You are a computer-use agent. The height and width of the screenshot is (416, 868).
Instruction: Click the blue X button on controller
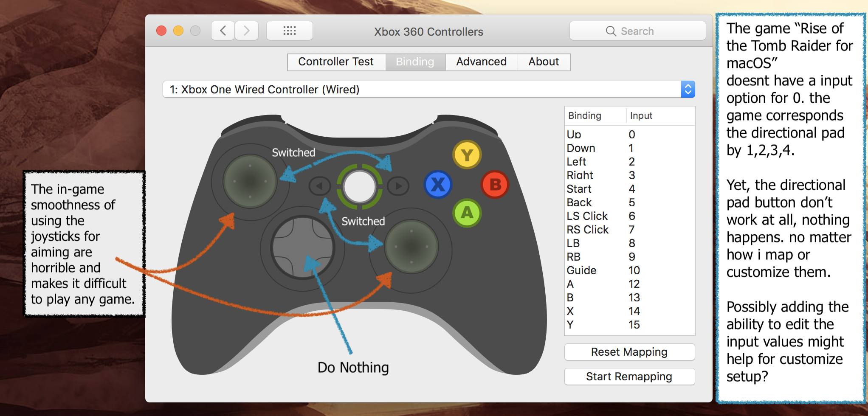438,185
